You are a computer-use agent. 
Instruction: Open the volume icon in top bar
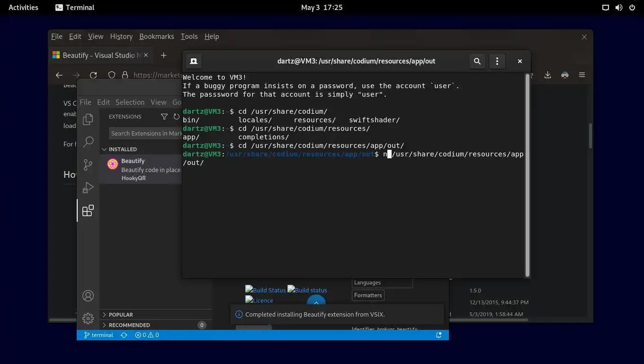point(619,8)
